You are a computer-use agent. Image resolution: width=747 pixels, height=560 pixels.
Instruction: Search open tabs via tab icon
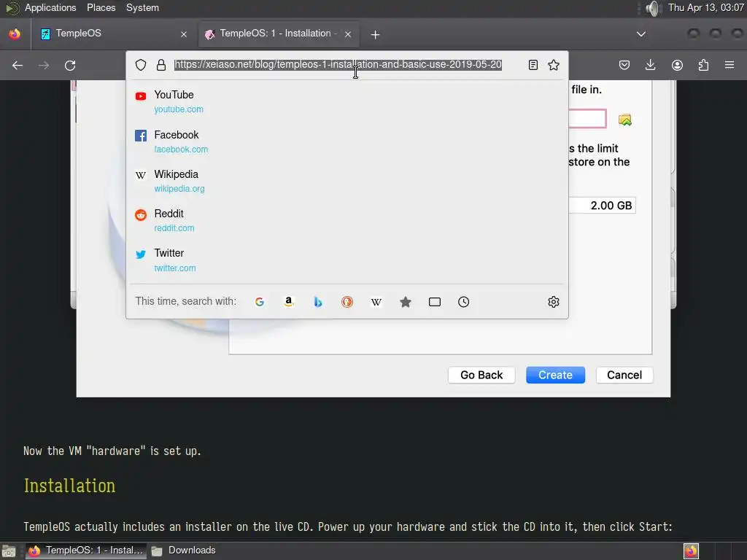435,302
